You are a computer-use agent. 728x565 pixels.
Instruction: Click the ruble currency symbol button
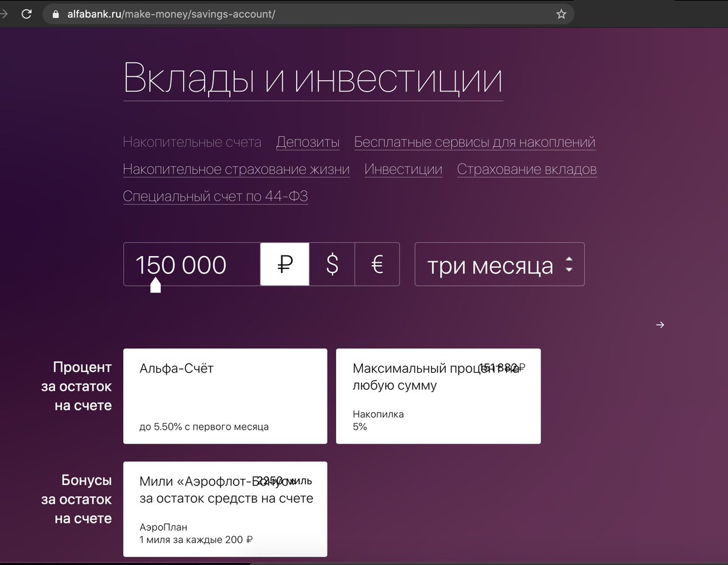[x=285, y=264]
